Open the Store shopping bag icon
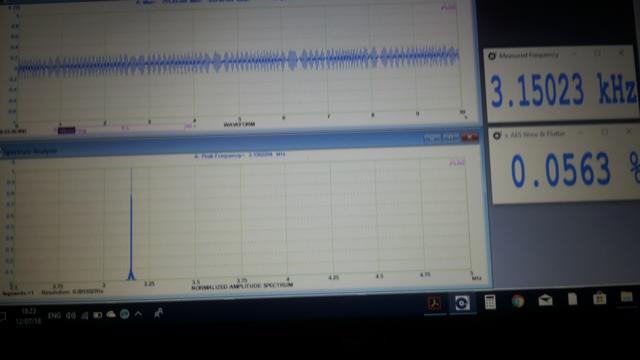This screenshot has height=360, width=640. pos(599,298)
